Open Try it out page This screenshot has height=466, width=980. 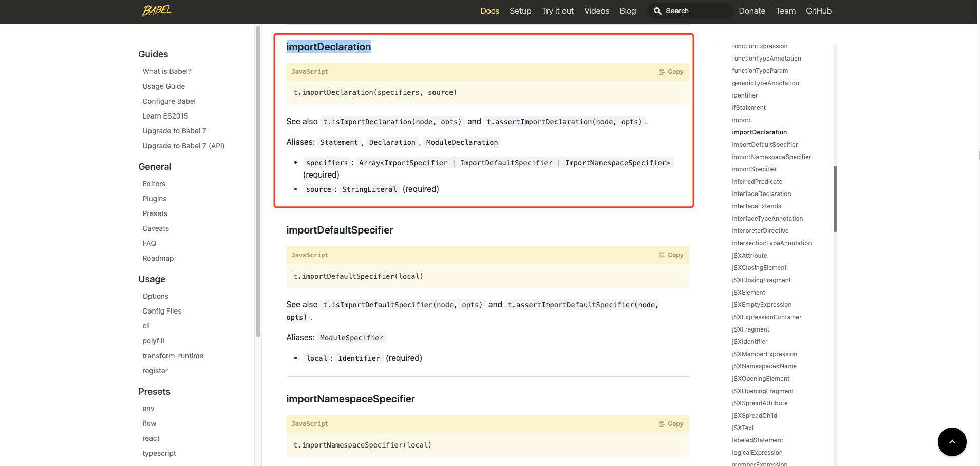[x=557, y=11]
